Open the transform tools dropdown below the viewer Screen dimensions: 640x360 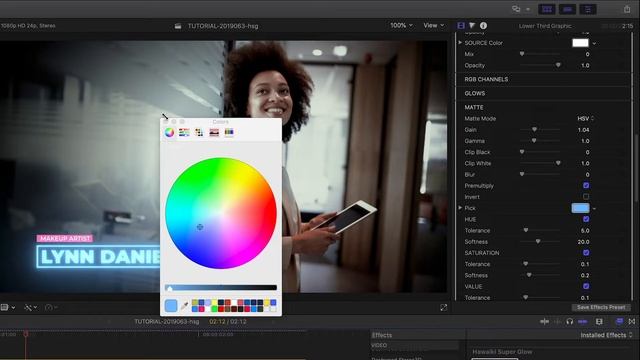point(31,307)
